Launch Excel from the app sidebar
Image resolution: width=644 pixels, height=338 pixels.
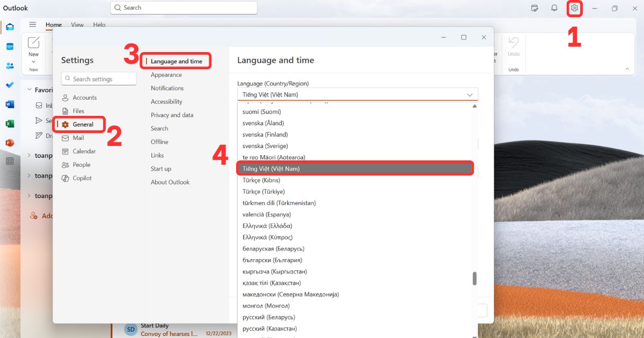10,123
